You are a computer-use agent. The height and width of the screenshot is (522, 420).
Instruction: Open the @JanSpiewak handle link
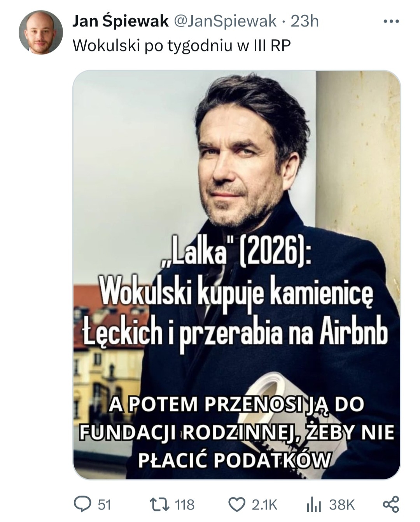(x=224, y=21)
